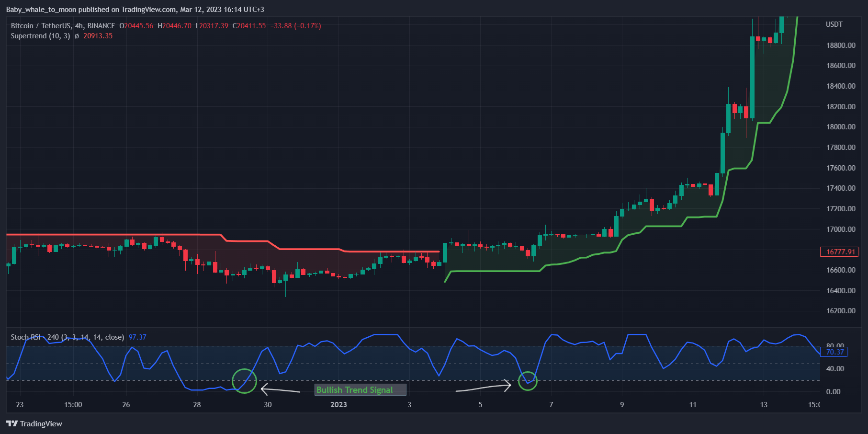This screenshot has height=434, width=868.
Task: Click the red 16777.91 price tag
Action: (x=840, y=252)
